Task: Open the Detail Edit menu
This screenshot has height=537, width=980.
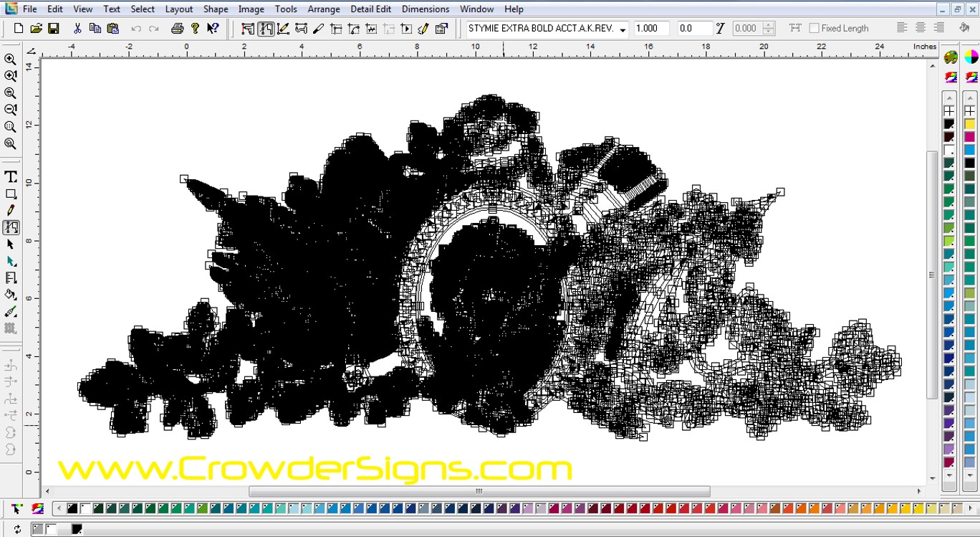Action: [x=371, y=9]
